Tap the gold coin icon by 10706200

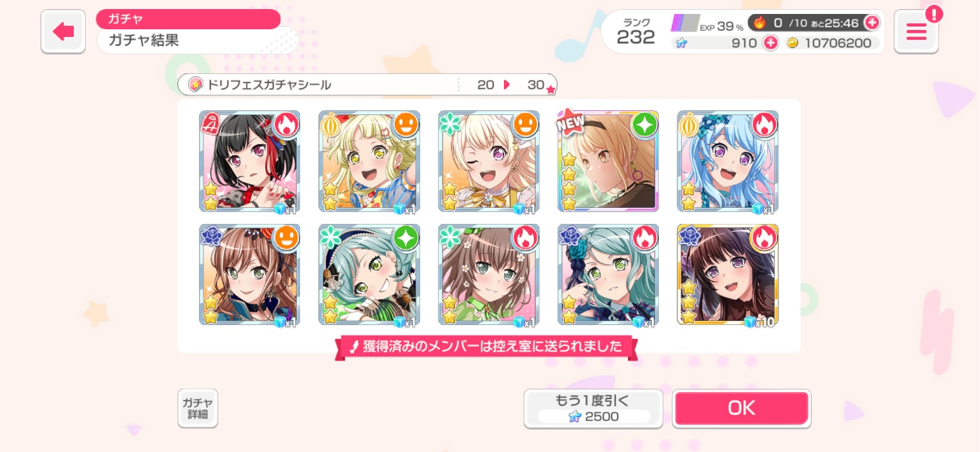tap(792, 43)
